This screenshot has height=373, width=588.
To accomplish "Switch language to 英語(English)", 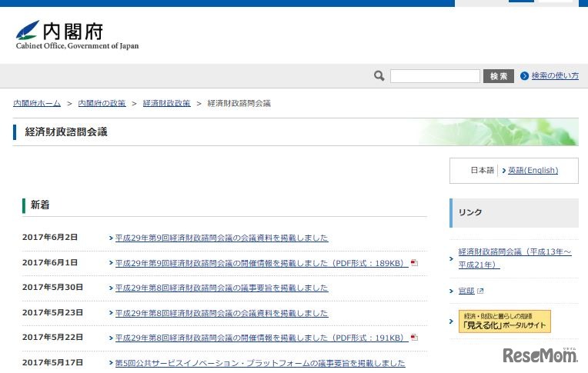I will pos(533,171).
